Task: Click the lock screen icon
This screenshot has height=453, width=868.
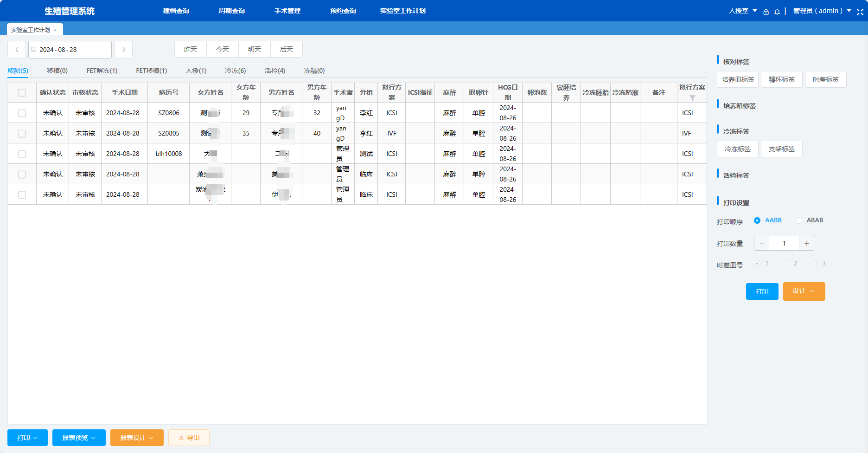Action: coord(766,12)
